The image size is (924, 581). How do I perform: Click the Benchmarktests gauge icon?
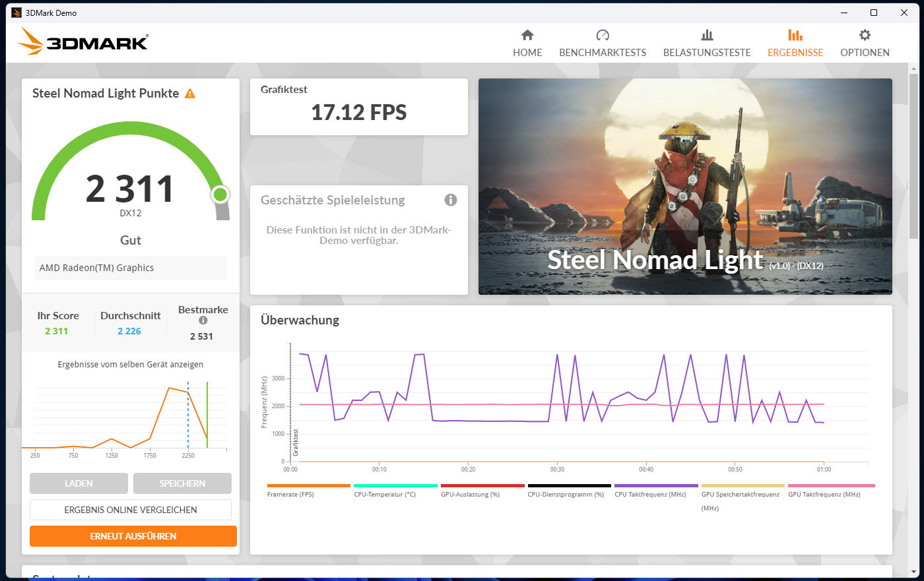(603, 35)
